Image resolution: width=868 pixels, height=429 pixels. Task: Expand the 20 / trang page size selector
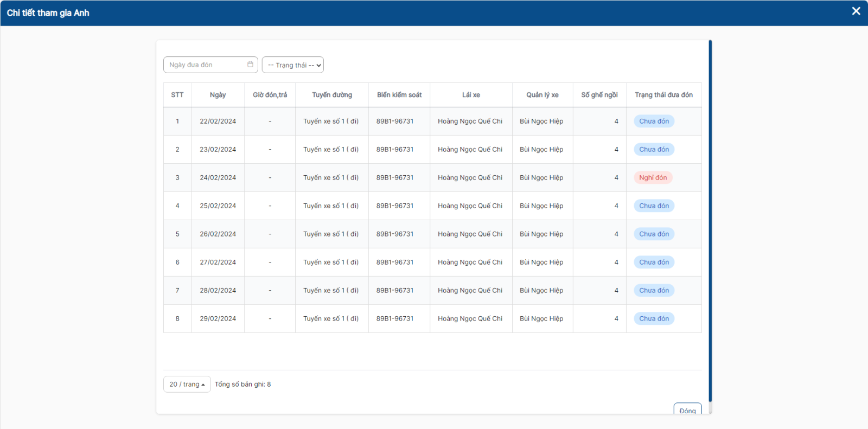pyautogui.click(x=187, y=384)
